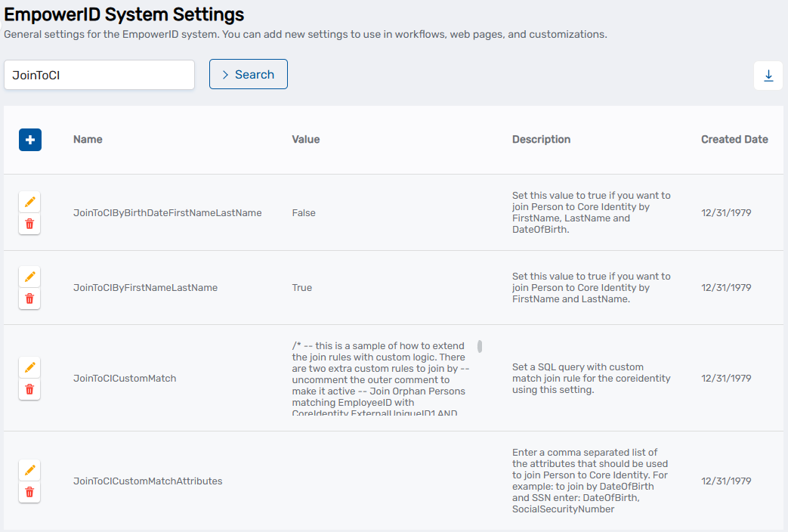Edit the JoinToCICustomMatch SQL setting
Viewport: 788px width, 532px height.
point(29,367)
